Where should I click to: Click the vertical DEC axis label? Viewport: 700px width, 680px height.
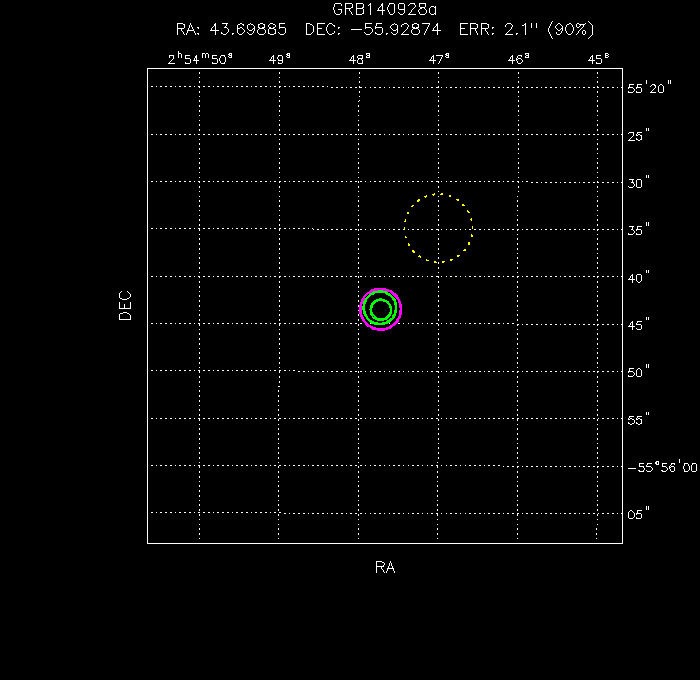pos(125,305)
